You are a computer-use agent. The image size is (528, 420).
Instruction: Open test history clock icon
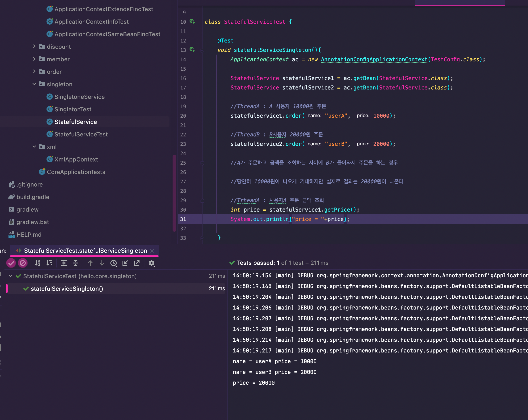[114, 263]
